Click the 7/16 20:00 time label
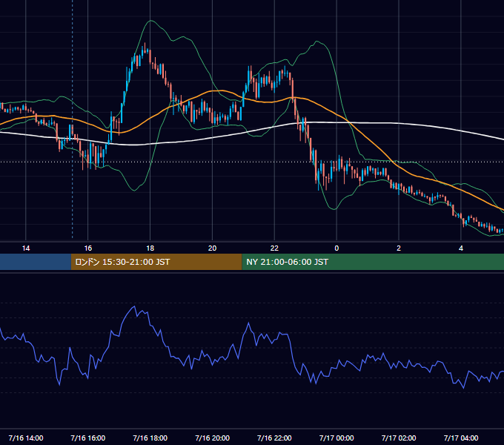Viewport: 504px width, 445px height. click(x=212, y=438)
